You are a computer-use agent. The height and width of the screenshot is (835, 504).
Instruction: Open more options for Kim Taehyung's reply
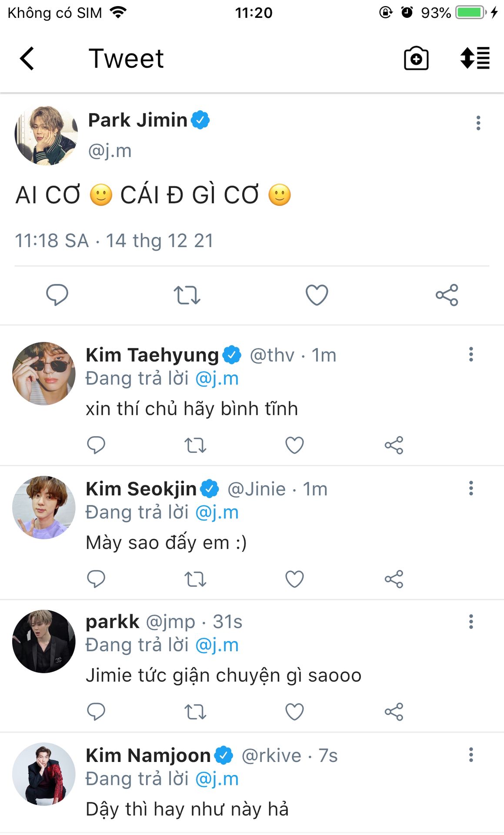pyautogui.click(x=471, y=354)
